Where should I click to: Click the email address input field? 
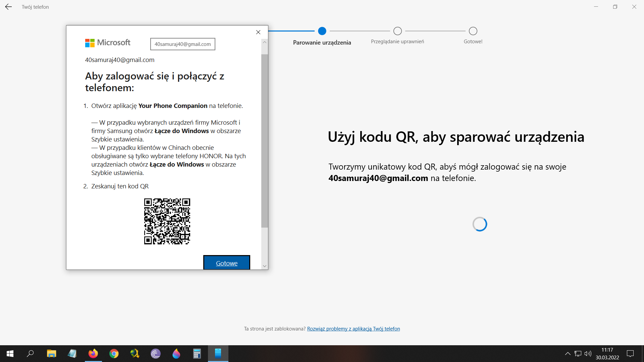pos(182,44)
